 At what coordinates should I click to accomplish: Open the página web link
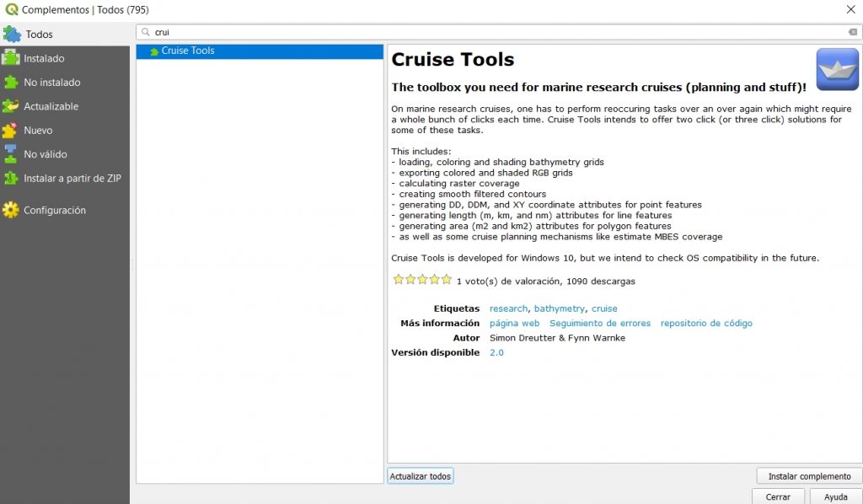pos(514,324)
